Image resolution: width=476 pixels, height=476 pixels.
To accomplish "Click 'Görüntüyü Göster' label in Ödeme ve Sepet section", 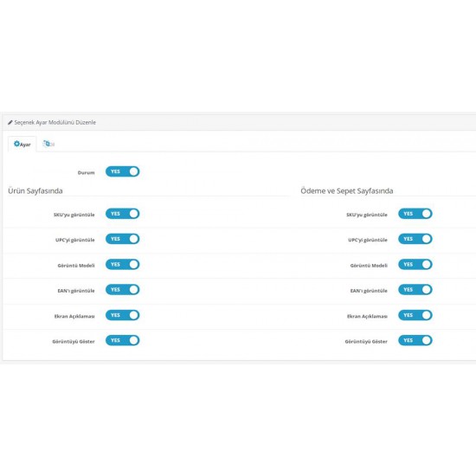I will click(366, 342).
